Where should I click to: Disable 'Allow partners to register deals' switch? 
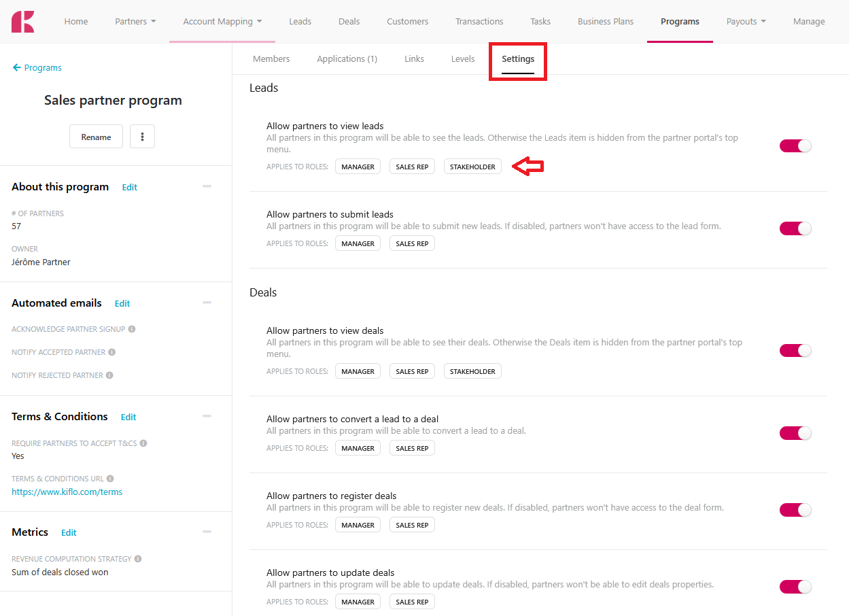pyautogui.click(x=795, y=510)
